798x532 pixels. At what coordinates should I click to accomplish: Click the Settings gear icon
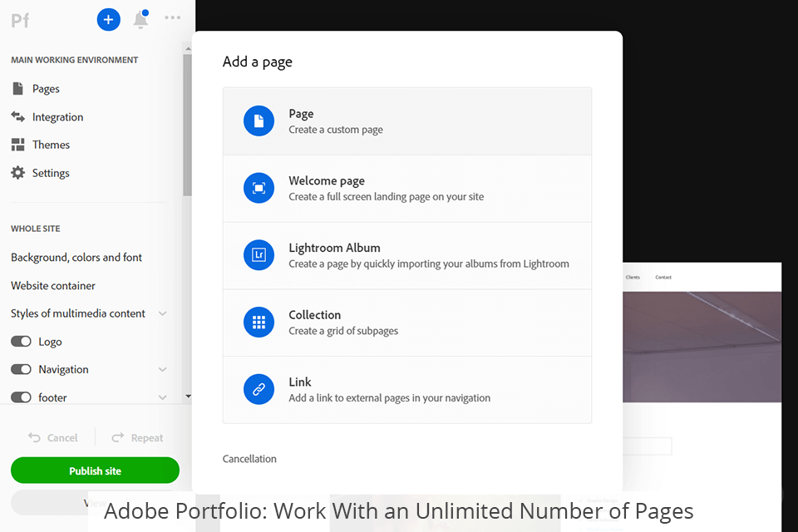point(17,173)
